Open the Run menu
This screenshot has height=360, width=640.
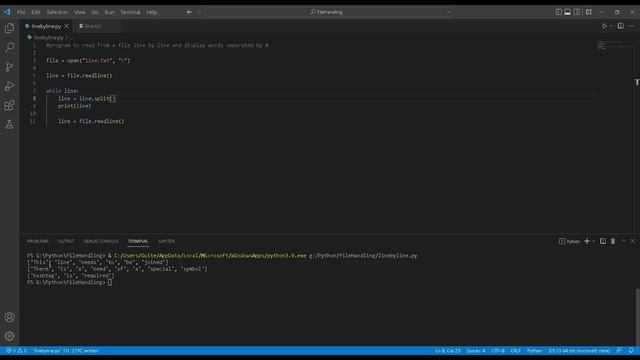[x=109, y=12]
